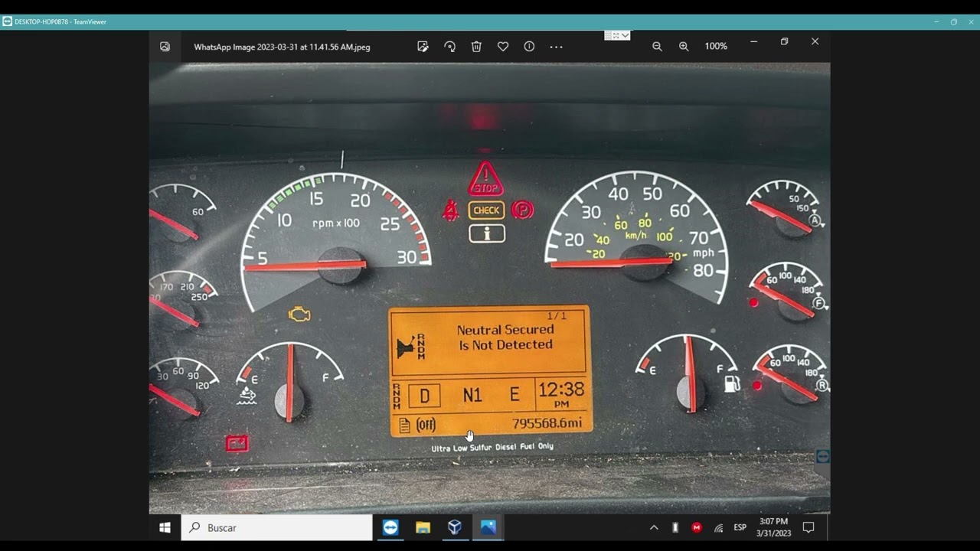Zoom in with the plus magnifier
Viewport: 980px width, 551px height.
(684, 47)
